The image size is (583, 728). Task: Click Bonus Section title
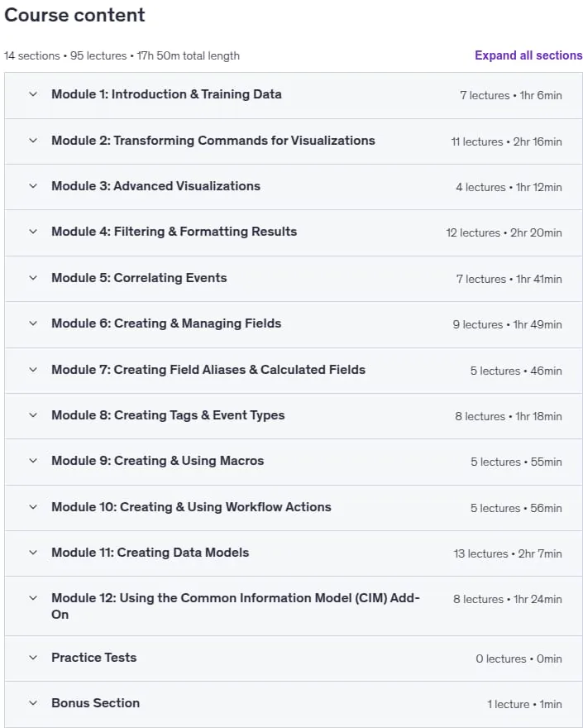[x=95, y=703]
